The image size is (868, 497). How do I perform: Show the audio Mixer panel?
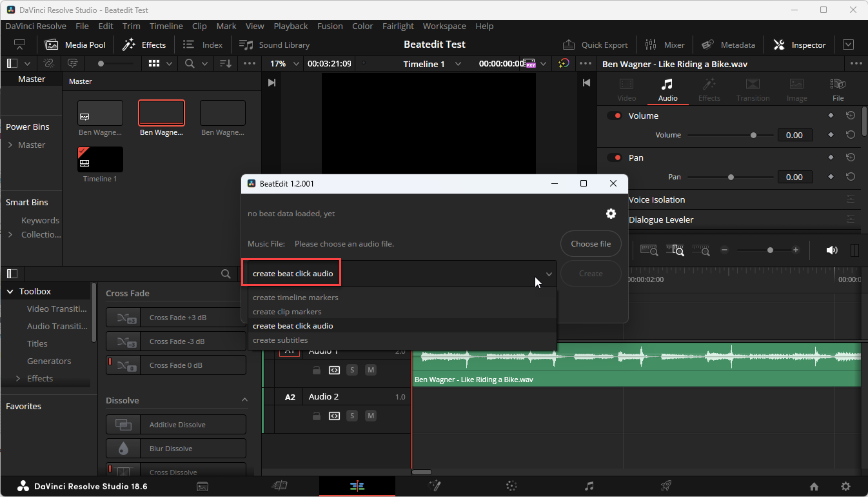[x=665, y=45]
